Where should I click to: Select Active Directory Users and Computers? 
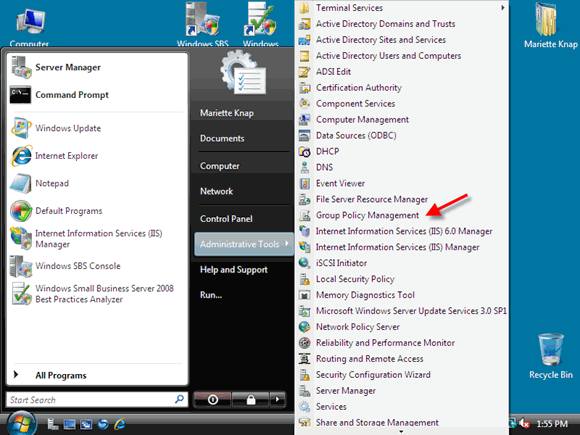(x=388, y=56)
